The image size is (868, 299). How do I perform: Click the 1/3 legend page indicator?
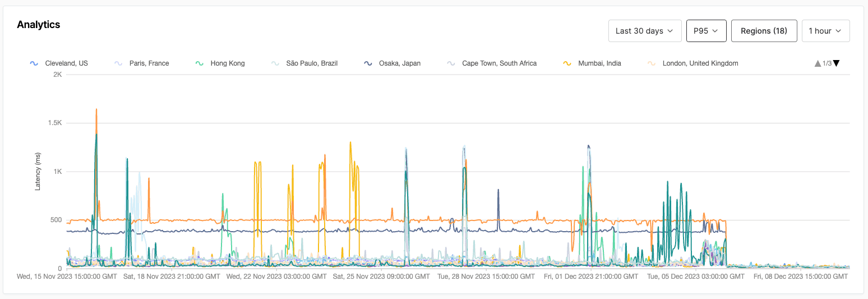click(x=827, y=63)
